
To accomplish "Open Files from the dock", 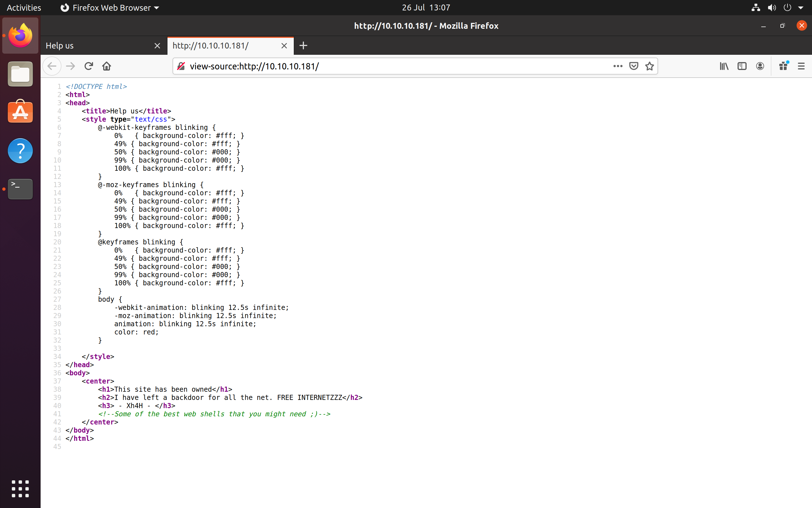I will tap(21, 74).
